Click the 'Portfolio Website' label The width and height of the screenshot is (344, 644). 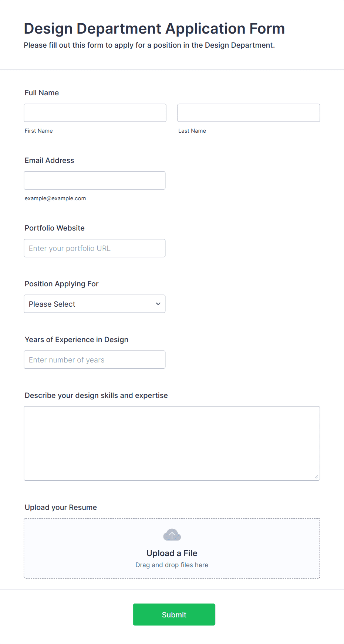55,228
